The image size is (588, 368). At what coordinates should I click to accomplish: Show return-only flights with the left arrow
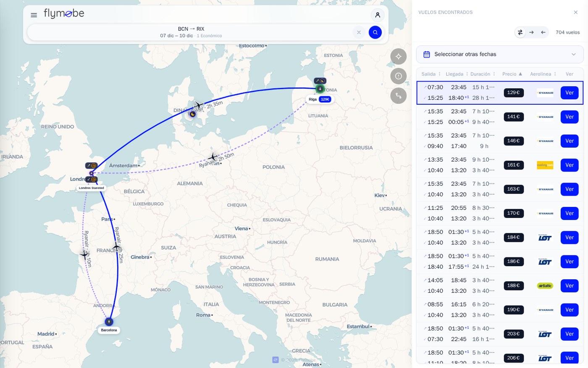click(x=543, y=32)
